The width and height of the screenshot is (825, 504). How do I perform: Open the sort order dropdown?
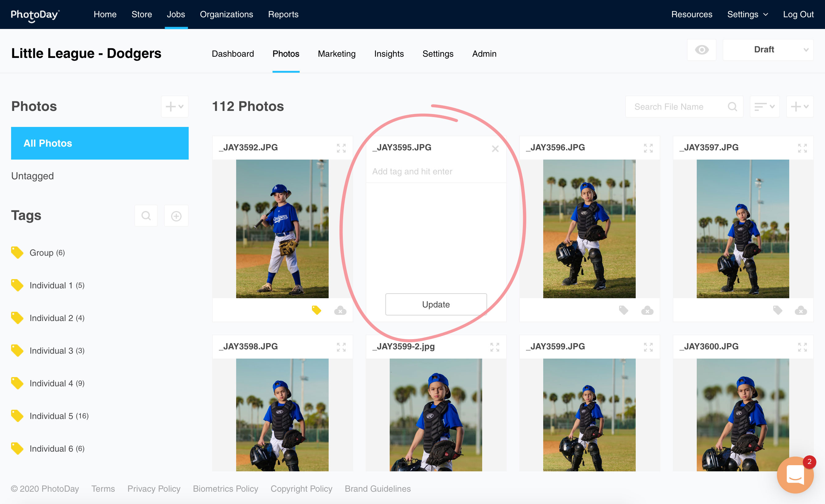tap(764, 107)
